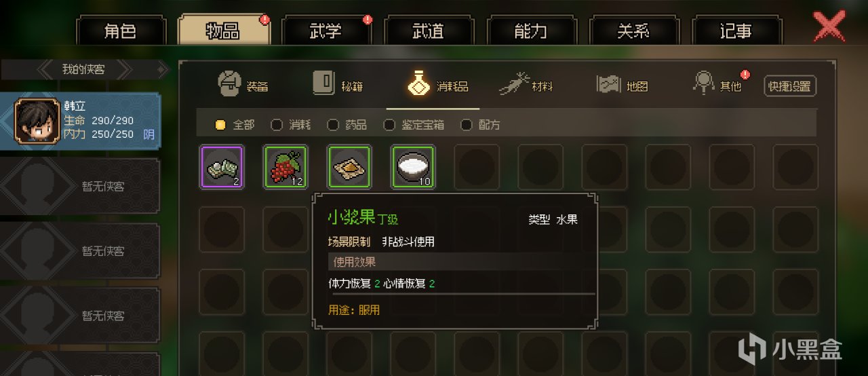Viewport: 868px width, 376px height.
Task: Select the red berry cluster item
Action: point(285,167)
